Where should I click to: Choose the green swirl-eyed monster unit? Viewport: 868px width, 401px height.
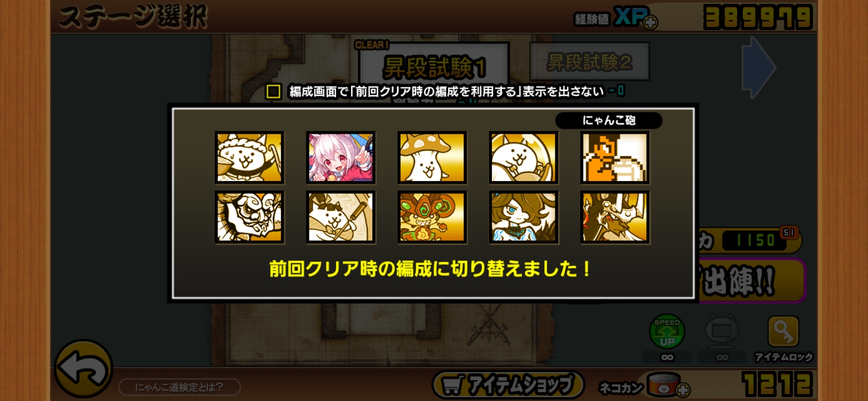point(432,217)
